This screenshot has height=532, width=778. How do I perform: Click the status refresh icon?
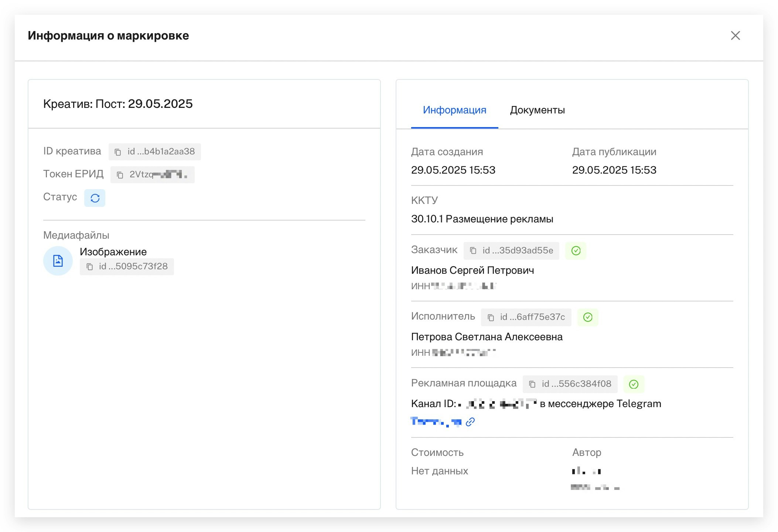95,198
